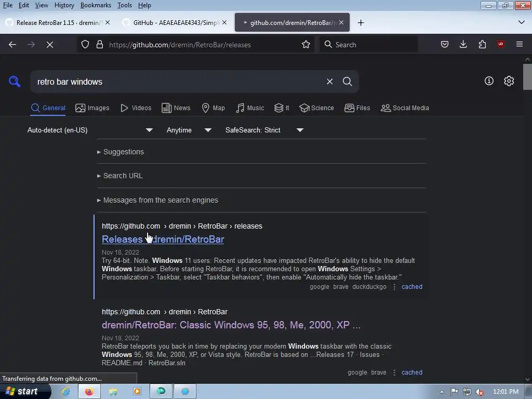Screen dimensions: 532x399
Task: Select the General category tab
Action: [x=48, y=108]
